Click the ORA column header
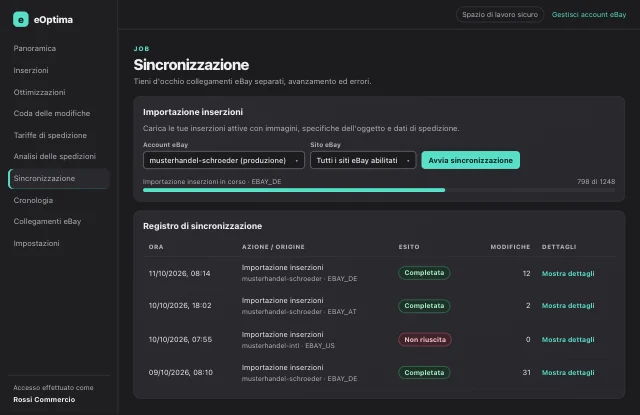The height and width of the screenshot is (415, 640). (156, 247)
